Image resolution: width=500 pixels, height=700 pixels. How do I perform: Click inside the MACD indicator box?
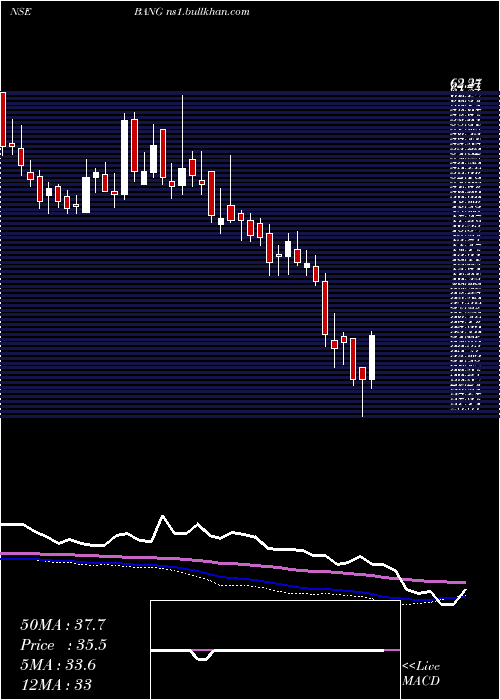(275, 650)
